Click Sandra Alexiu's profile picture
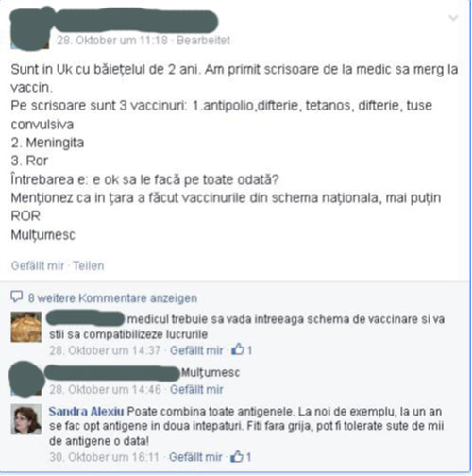 point(26,419)
